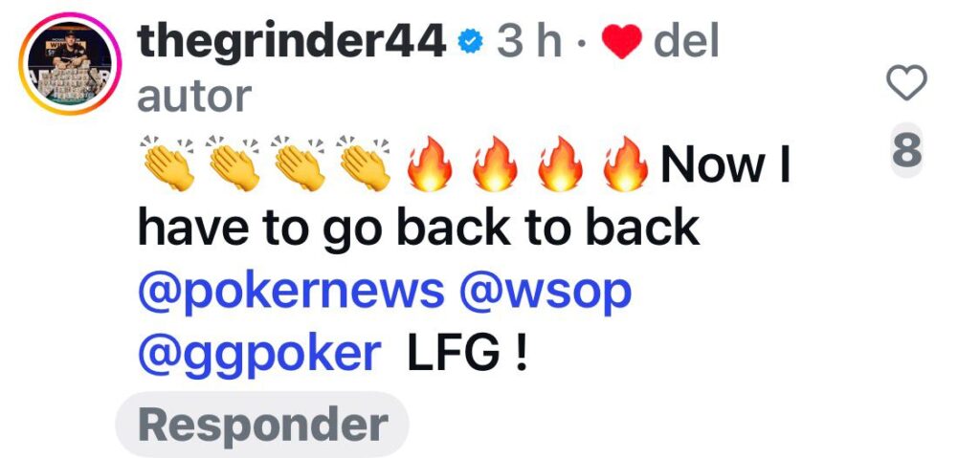Click the "LFG !" text
Image resolution: width=980 pixels, height=458 pixels.
(x=468, y=352)
